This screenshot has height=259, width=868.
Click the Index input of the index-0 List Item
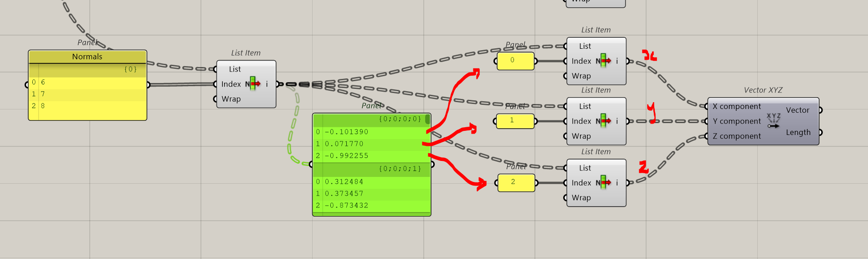pos(581,61)
